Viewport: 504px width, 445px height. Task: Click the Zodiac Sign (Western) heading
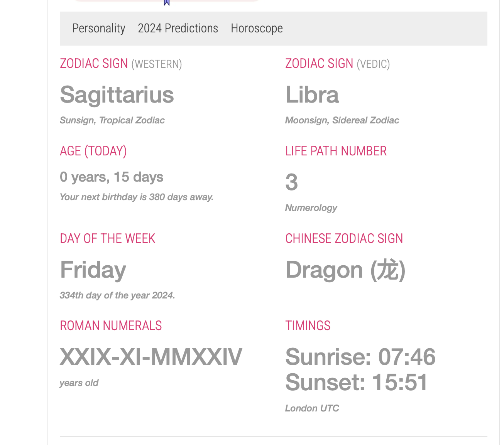click(121, 64)
